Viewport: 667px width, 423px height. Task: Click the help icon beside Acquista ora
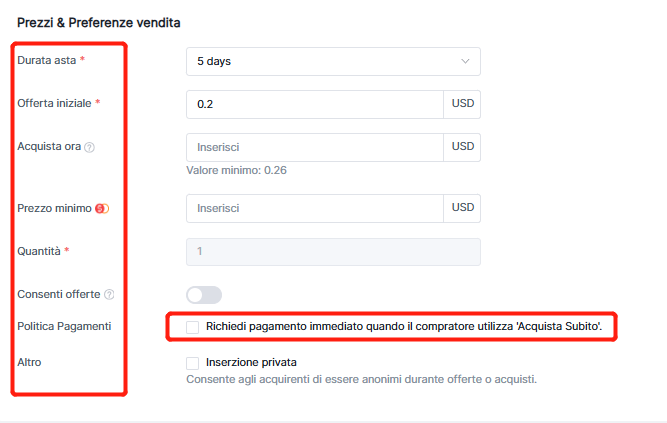click(x=90, y=147)
